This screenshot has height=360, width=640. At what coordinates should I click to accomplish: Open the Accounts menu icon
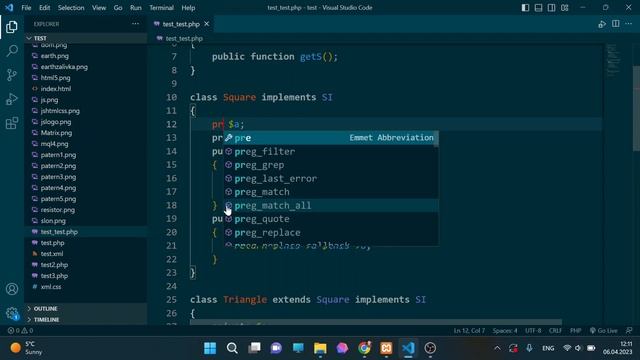click(12, 289)
